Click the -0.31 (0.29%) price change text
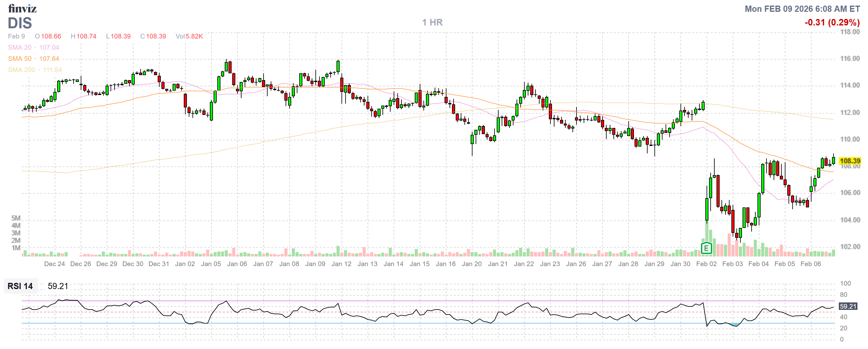Image resolution: width=868 pixels, height=349 pixels. coord(832,23)
